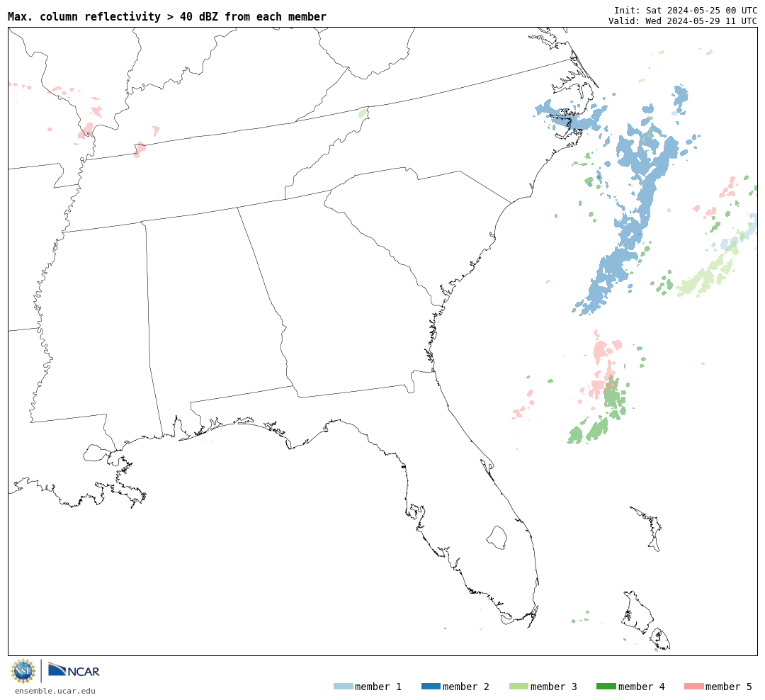
Task: Click the member 4 green legend swatch
Action: [606, 687]
